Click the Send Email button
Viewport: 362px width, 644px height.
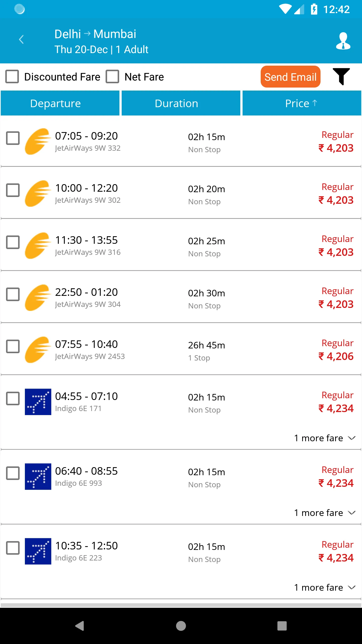tap(290, 77)
